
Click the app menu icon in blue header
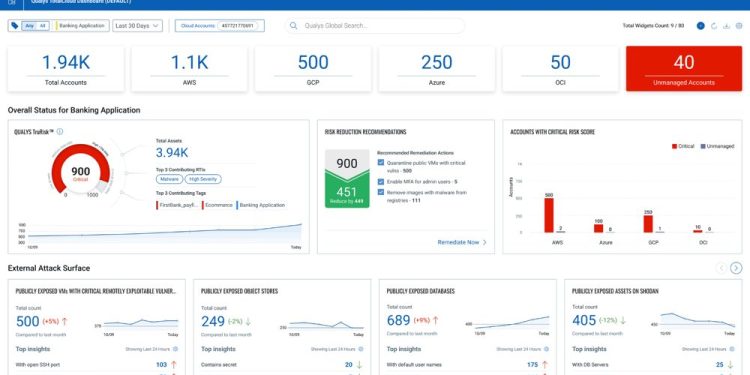11,3
